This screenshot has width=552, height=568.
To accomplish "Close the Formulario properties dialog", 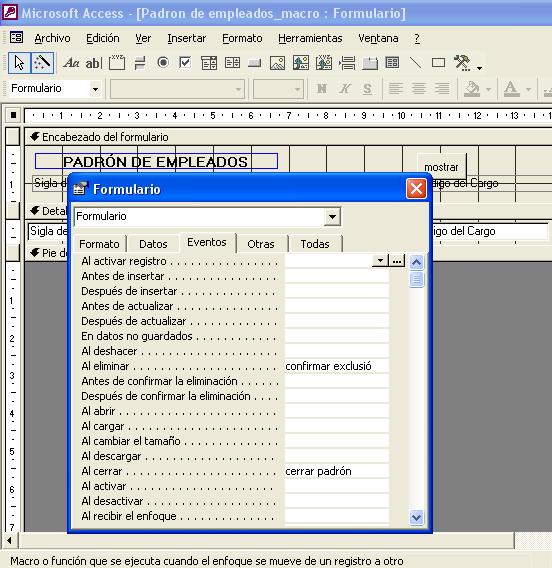I will coord(416,189).
